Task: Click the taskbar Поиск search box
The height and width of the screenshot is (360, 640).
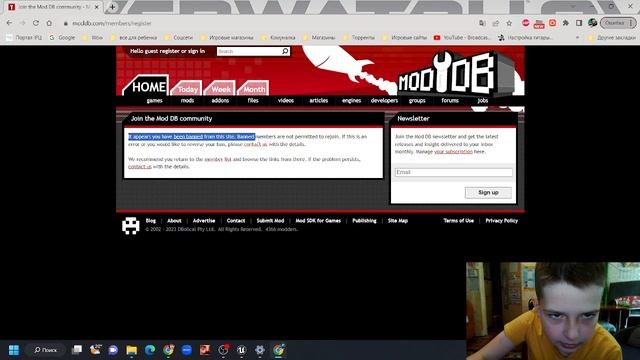Action: [x=45, y=350]
